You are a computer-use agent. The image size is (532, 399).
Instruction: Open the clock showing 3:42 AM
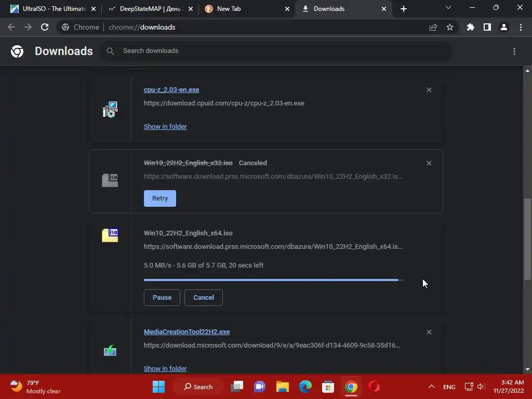508,387
